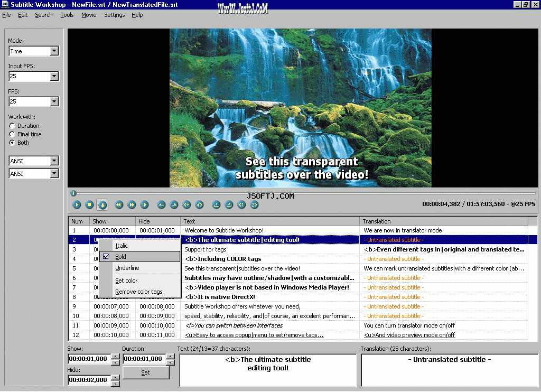Click the checkmark '>' end subtitle icon

pyautogui.click(x=199, y=204)
